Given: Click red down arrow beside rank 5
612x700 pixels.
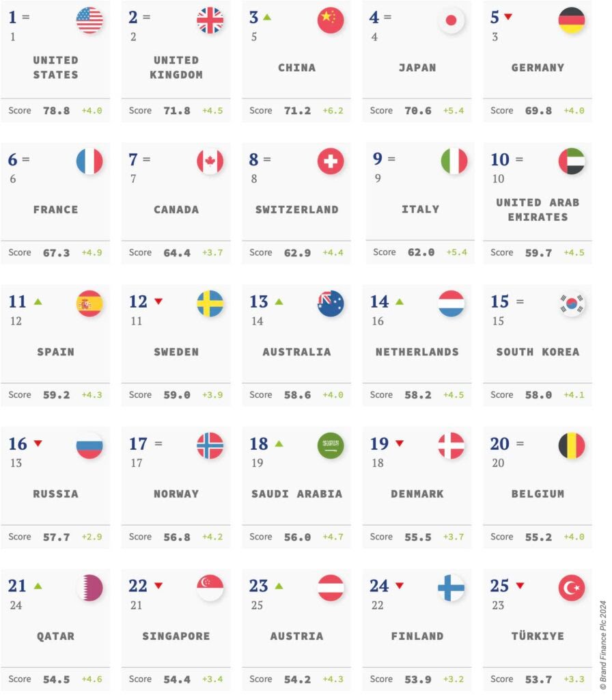Looking at the screenshot, I should [508, 17].
